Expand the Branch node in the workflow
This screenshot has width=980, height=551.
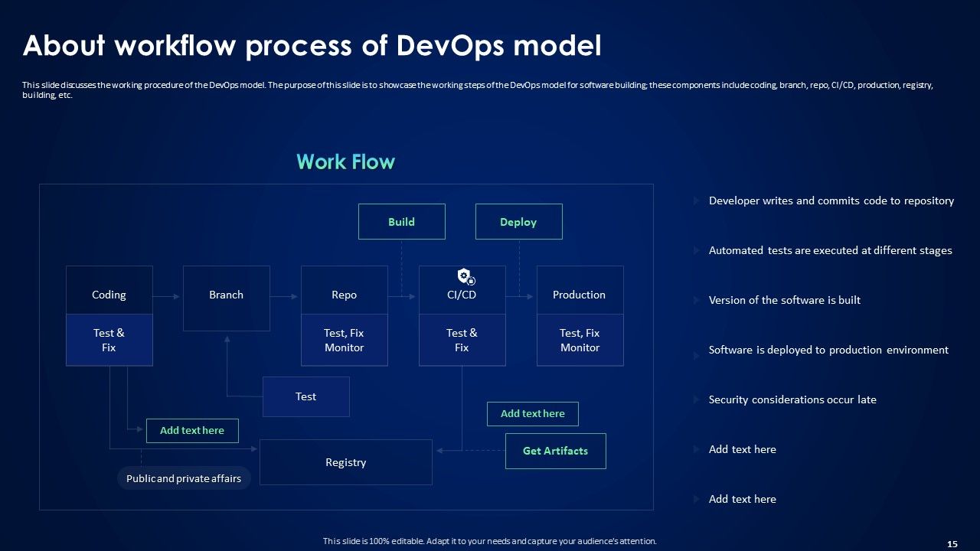point(227,295)
